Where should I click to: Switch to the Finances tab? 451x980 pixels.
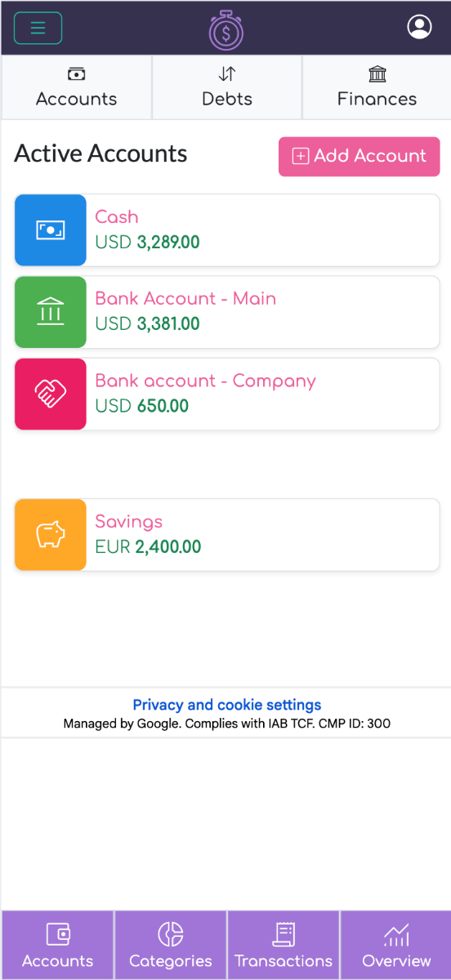click(377, 87)
